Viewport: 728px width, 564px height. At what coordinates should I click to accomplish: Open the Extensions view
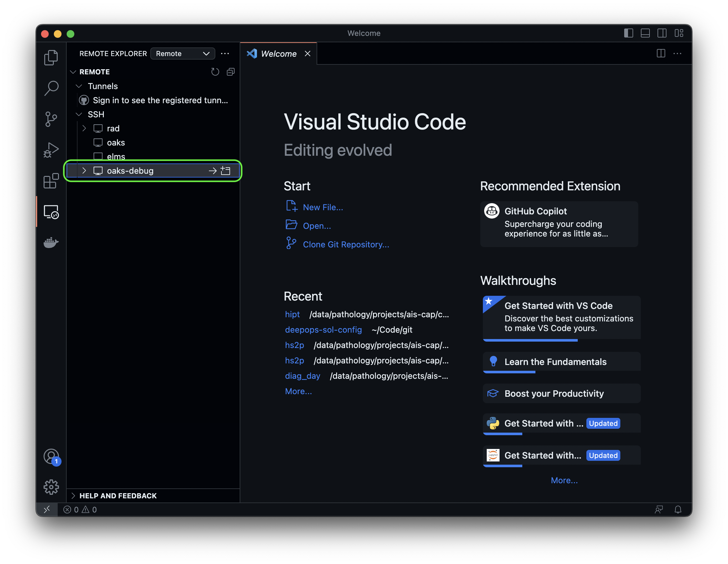51,181
